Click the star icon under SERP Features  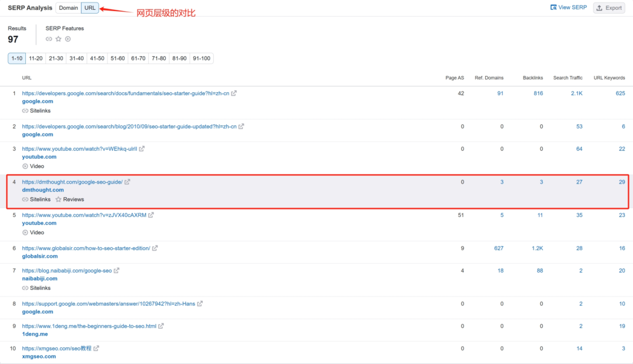pos(58,39)
